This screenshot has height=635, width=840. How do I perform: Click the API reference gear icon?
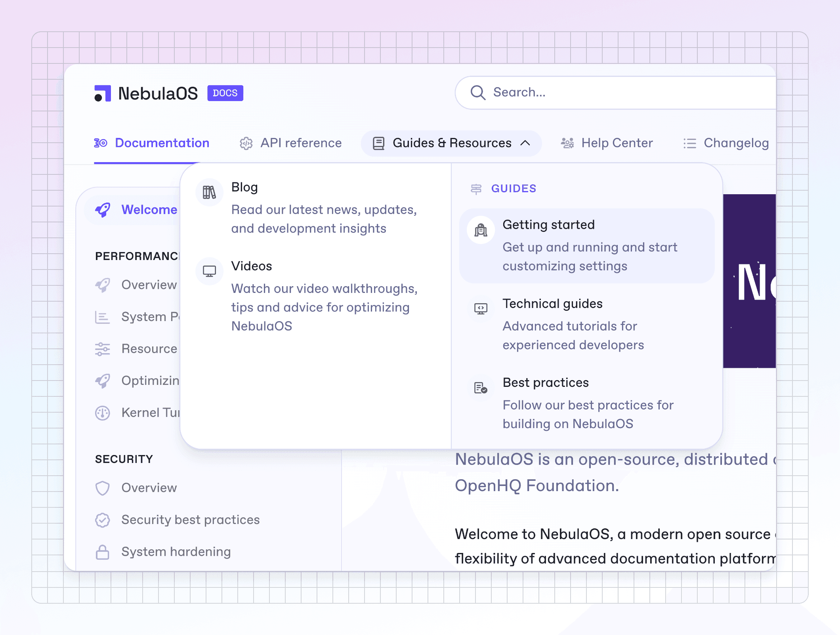(246, 143)
